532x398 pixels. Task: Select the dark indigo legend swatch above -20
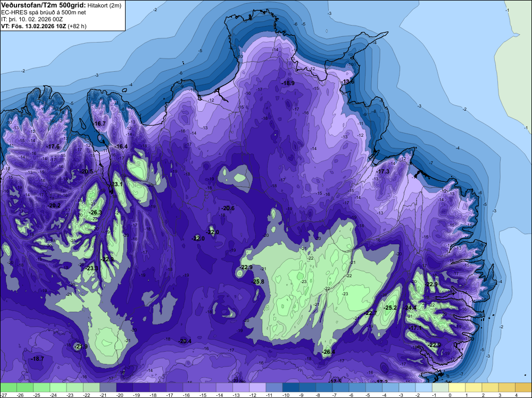pyautogui.click(x=124, y=387)
